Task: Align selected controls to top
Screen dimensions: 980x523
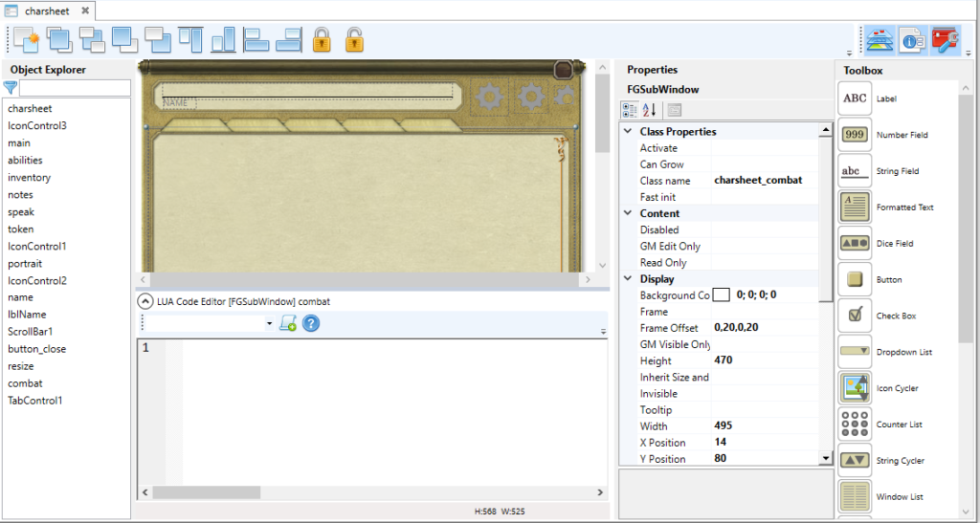Action: pyautogui.click(x=190, y=40)
